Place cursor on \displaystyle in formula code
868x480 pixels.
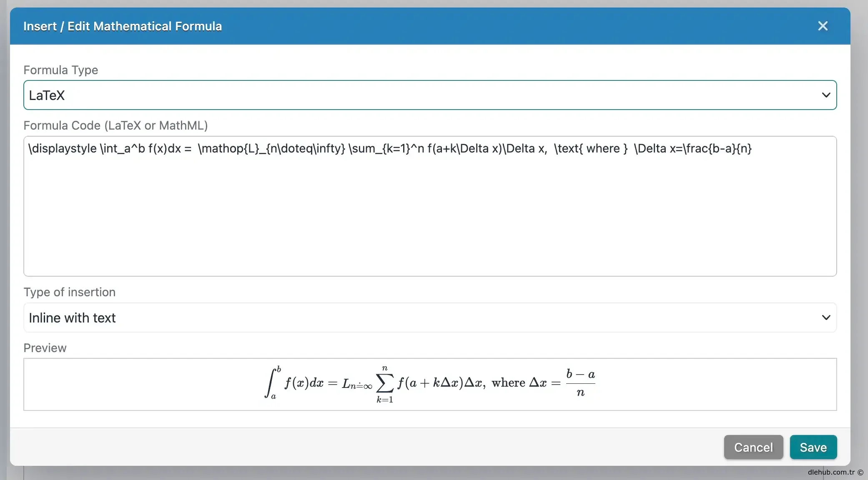coord(63,149)
